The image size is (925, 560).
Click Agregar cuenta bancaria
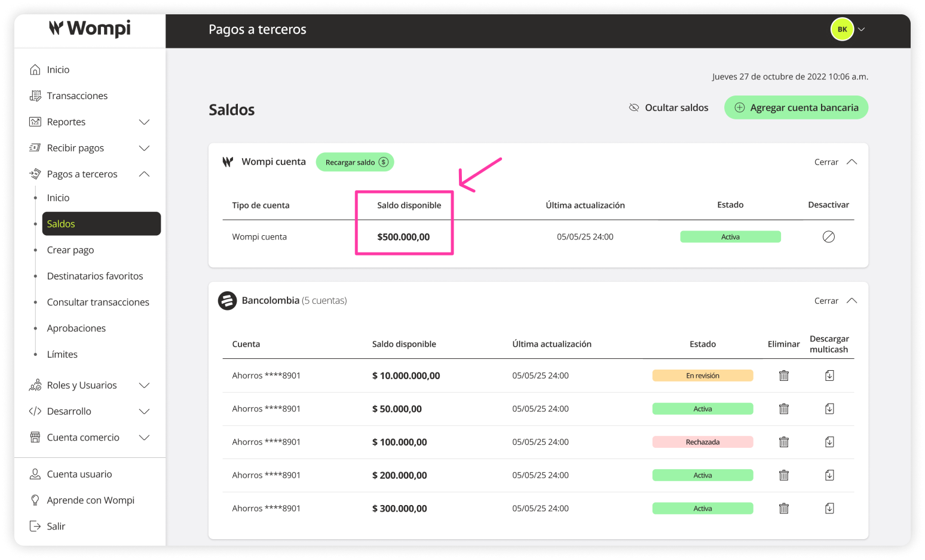796,107
